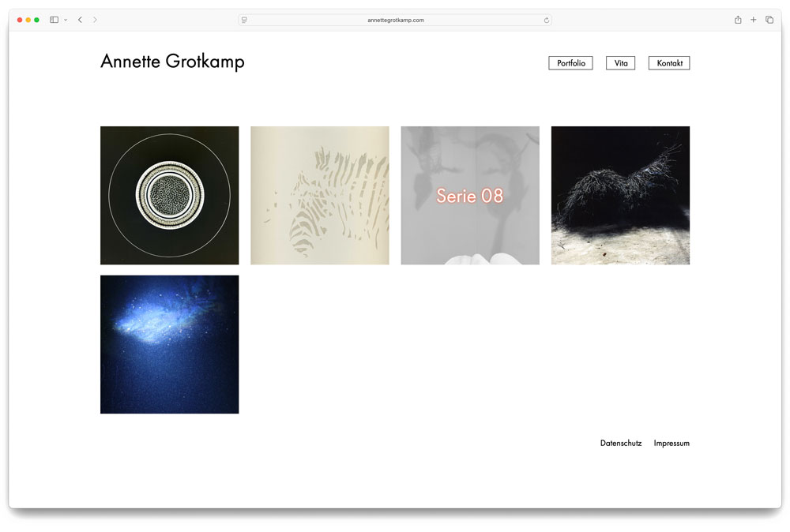790x532 pixels.
Task: Open the circular disc artwork thumbnail
Action: click(169, 195)
